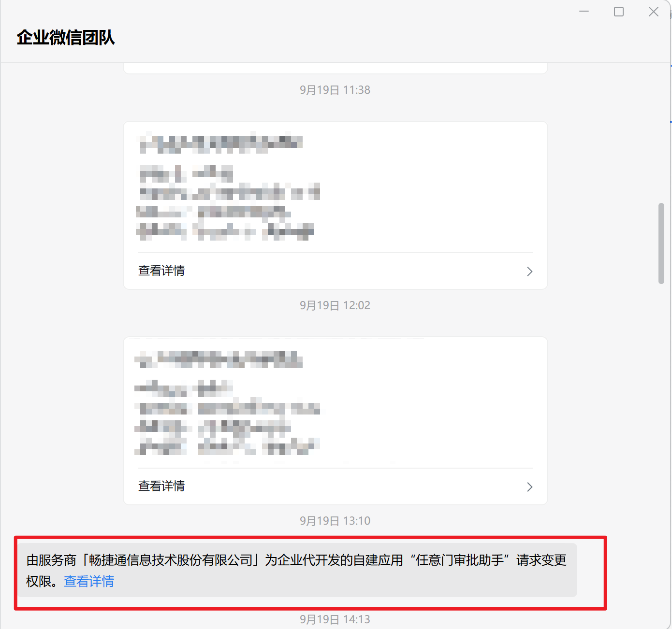Minimize the 企业微信团队 chat window
This screenshot has width=672, height=629.
point(584,12)
